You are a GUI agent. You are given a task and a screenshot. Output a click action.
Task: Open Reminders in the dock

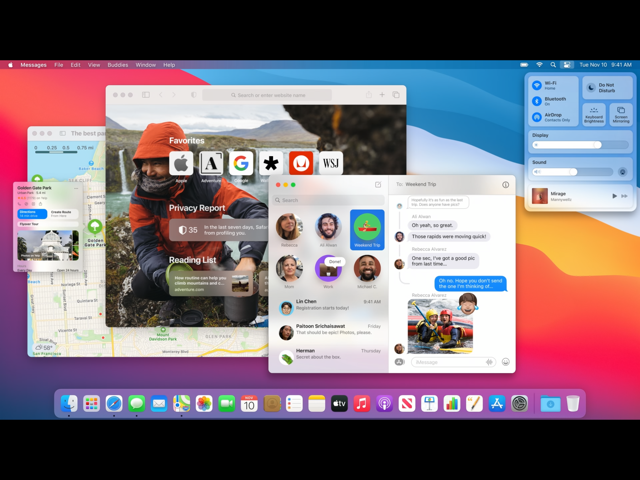[294, 404]
